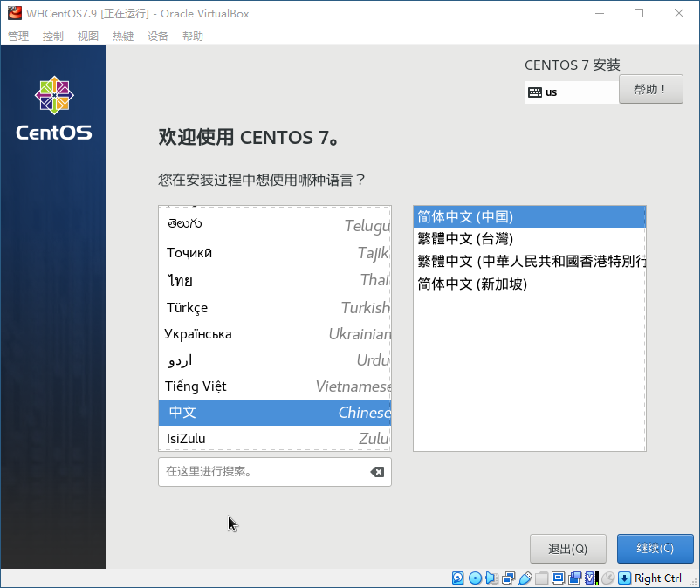Open the 设备 menu

point(158,36)
